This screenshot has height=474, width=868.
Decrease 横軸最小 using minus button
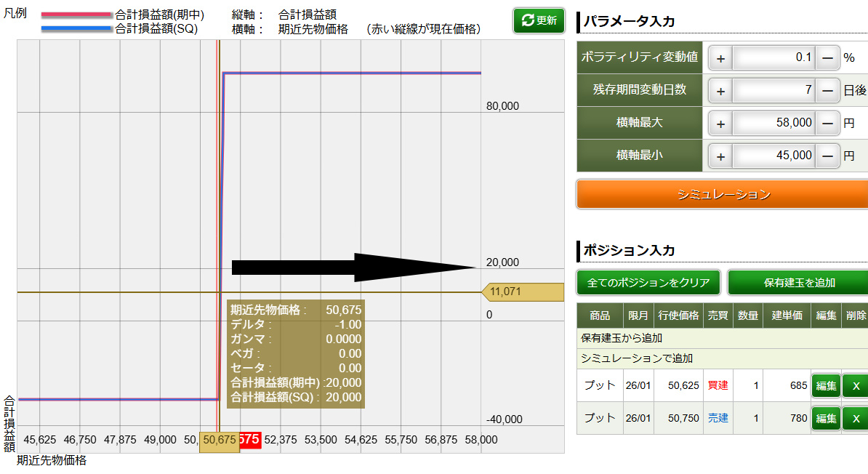click(827, 156)
